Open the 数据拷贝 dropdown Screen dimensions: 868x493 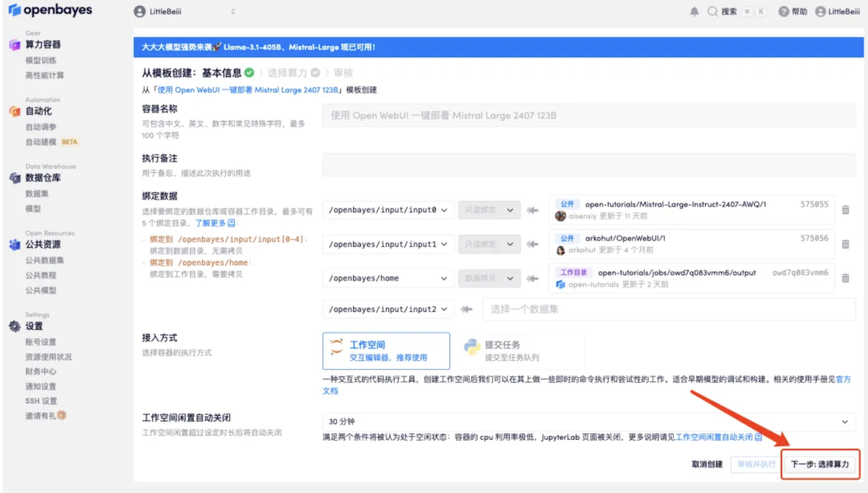[x=489, y=278]
